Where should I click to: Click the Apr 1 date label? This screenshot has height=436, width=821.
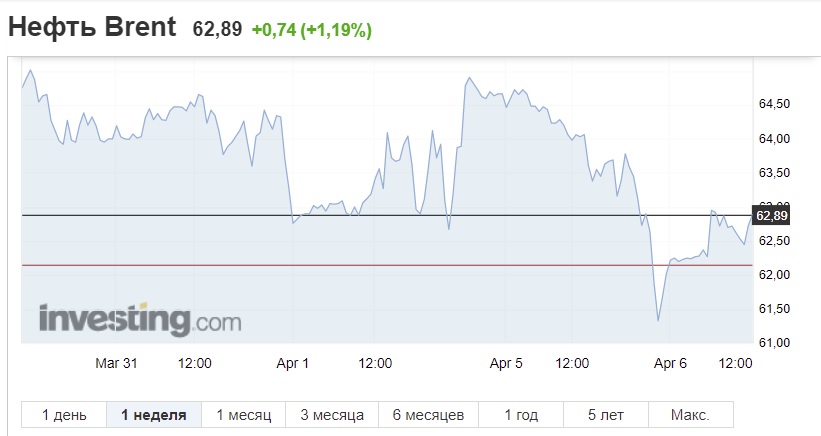pos(293,363)
